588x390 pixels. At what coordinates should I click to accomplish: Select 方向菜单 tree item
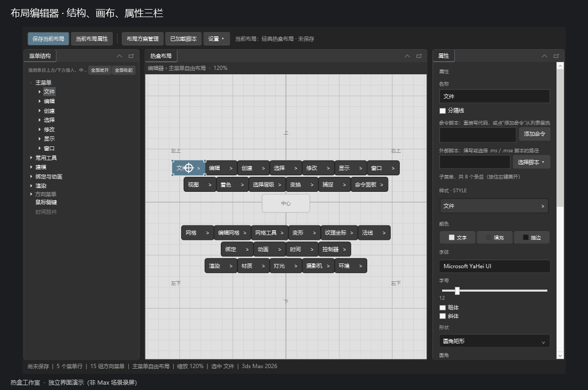[x=46, y=194]
